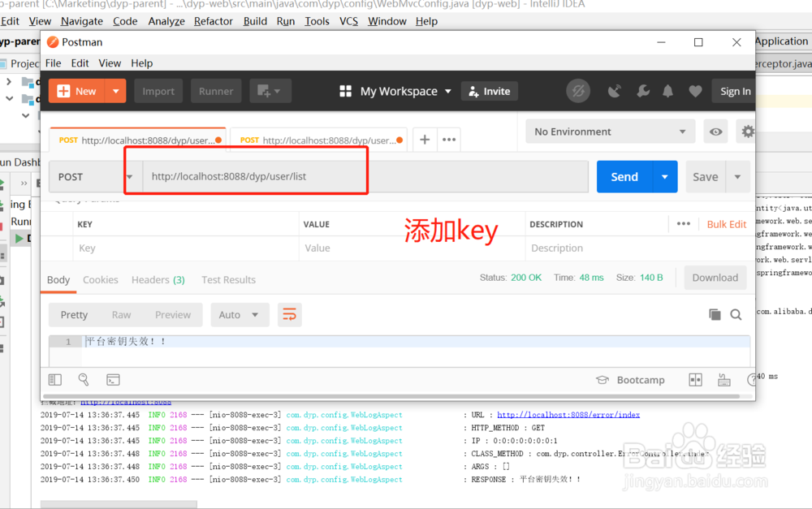Image resolution: width=812 pixels, height=509 pixels.
Task: Click the request URL input field
Action: 365,177
